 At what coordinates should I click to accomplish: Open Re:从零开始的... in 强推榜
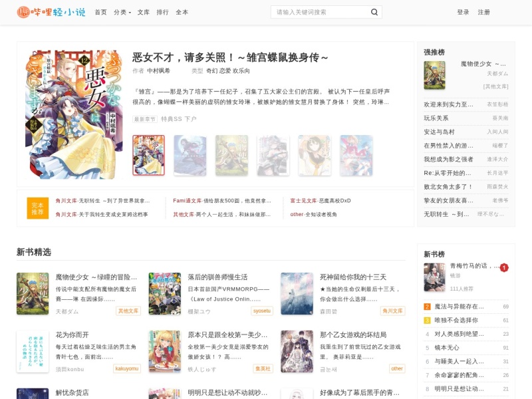447,173
